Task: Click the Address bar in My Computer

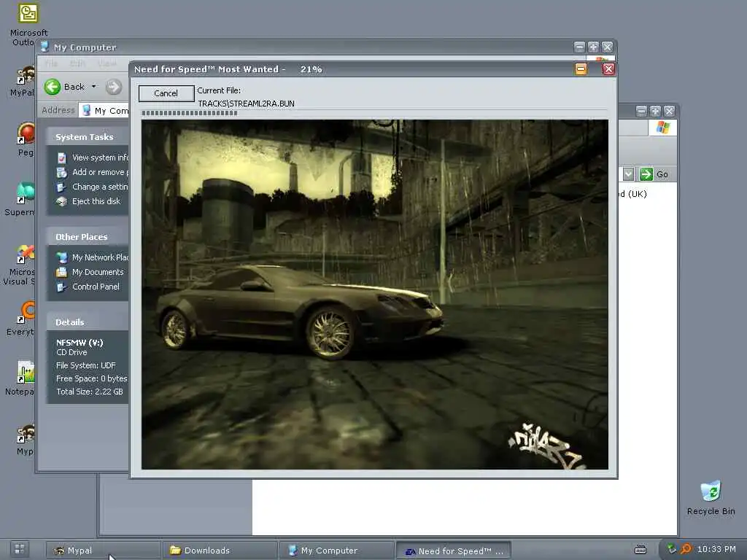Action: tap(105, 111)
